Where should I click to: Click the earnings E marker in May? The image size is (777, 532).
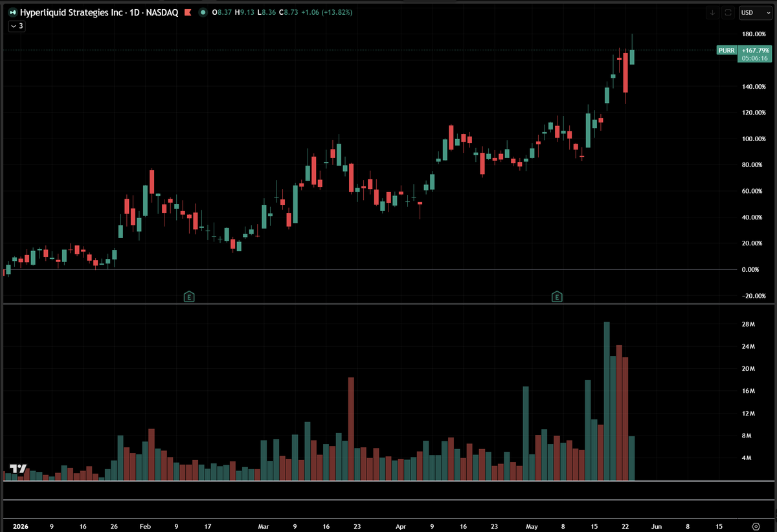click(557, 297)
